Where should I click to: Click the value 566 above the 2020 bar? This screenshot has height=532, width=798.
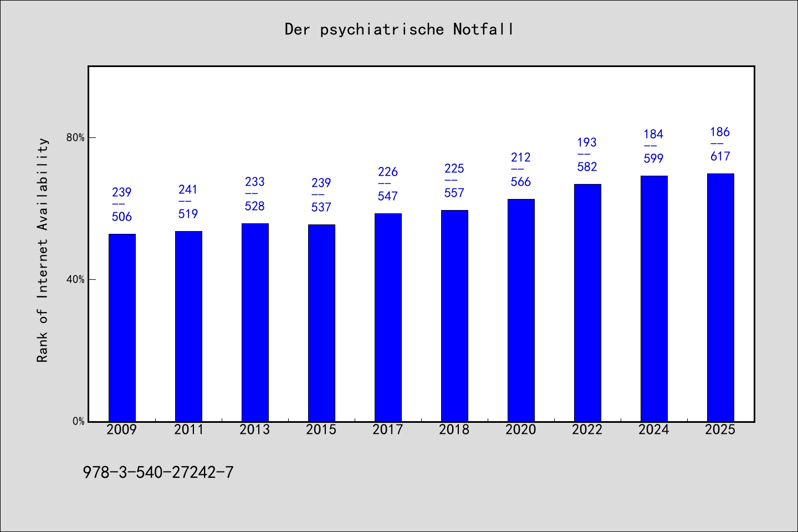pyautogui.click(x=521, y=182)
